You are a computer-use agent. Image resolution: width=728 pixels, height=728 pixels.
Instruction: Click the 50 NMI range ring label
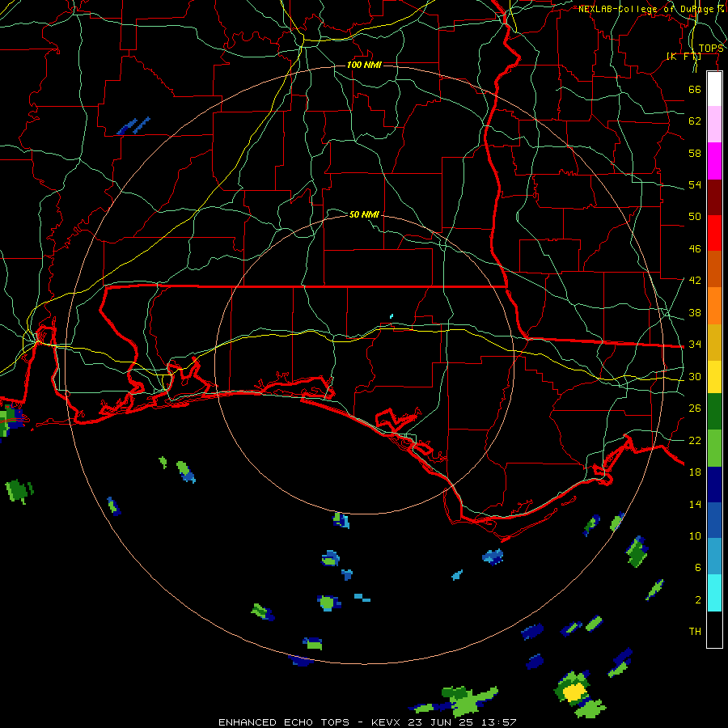pyautogui.click(x=364, y=214)
